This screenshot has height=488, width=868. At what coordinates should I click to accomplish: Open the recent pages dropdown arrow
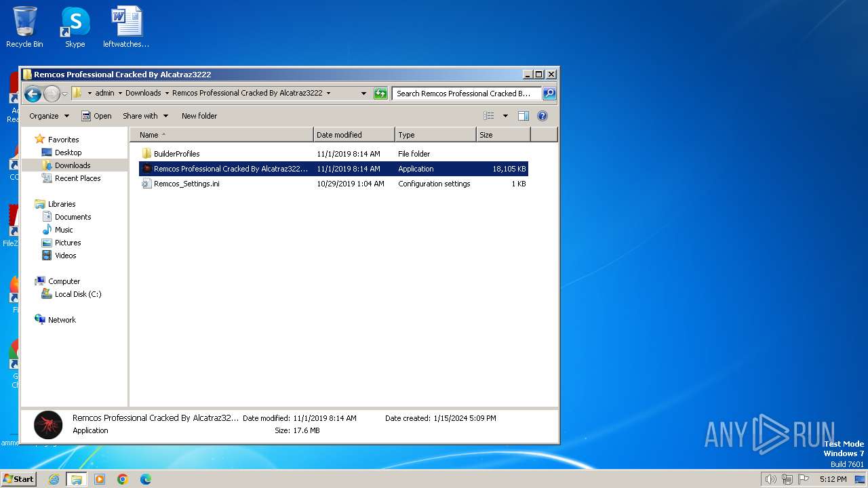tap(65, 94)
